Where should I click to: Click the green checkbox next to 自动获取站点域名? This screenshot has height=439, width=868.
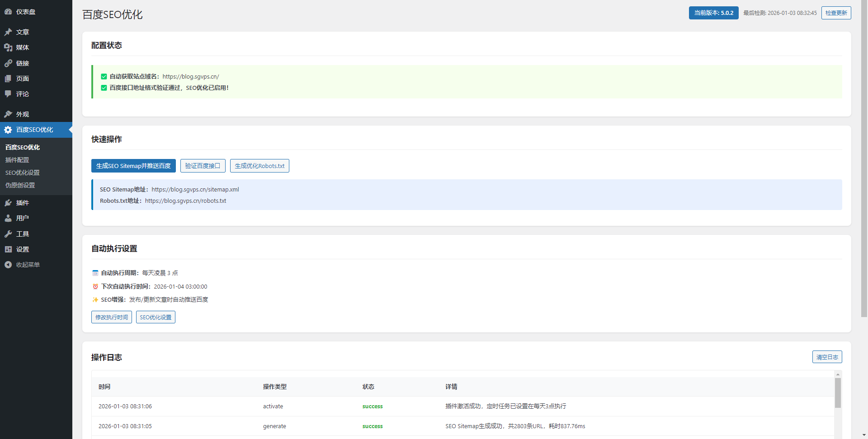(104, 77)
